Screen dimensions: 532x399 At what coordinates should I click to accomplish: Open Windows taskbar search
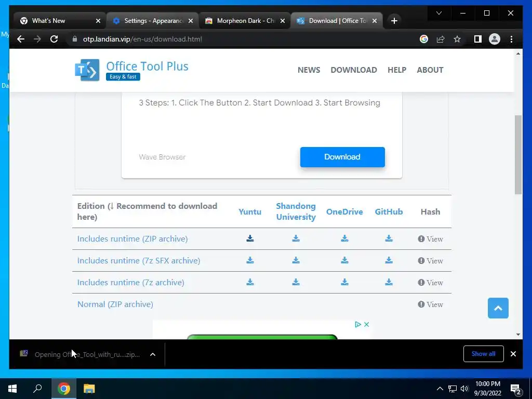pos(37,389)
